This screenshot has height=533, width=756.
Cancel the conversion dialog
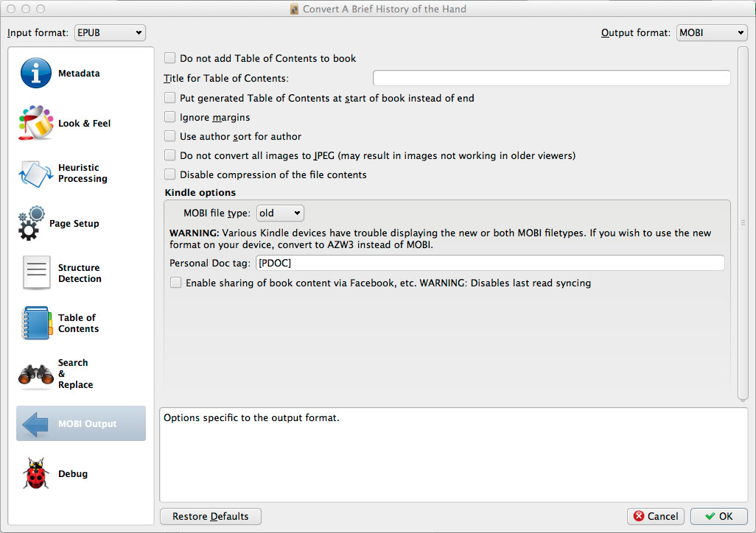[655, 516]
